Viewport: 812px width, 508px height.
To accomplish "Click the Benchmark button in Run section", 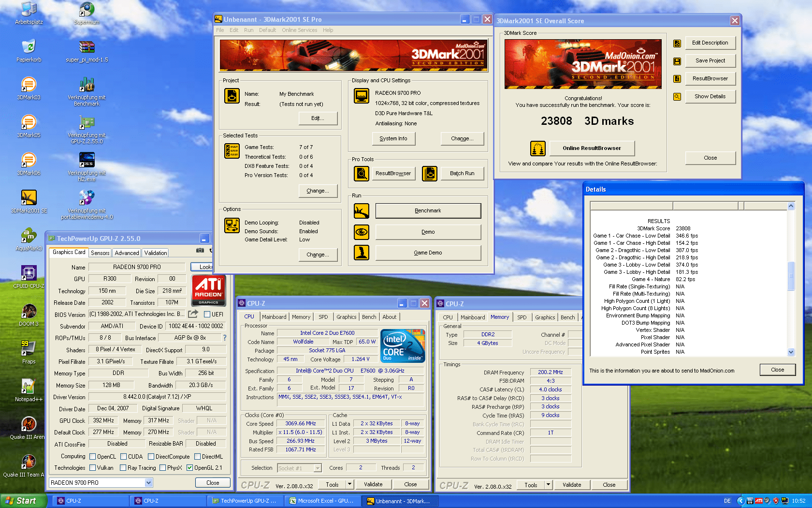I will [428, 211].
